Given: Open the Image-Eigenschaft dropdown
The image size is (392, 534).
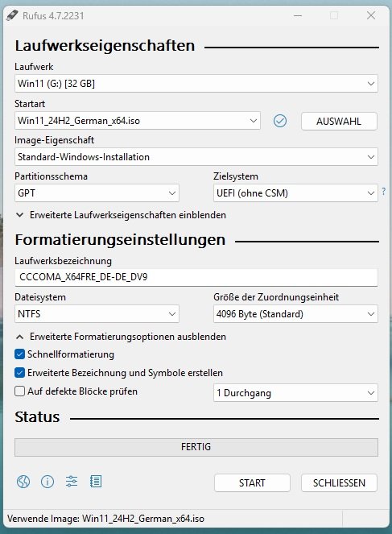Looking at the screenshot, I should pos(196,157).
